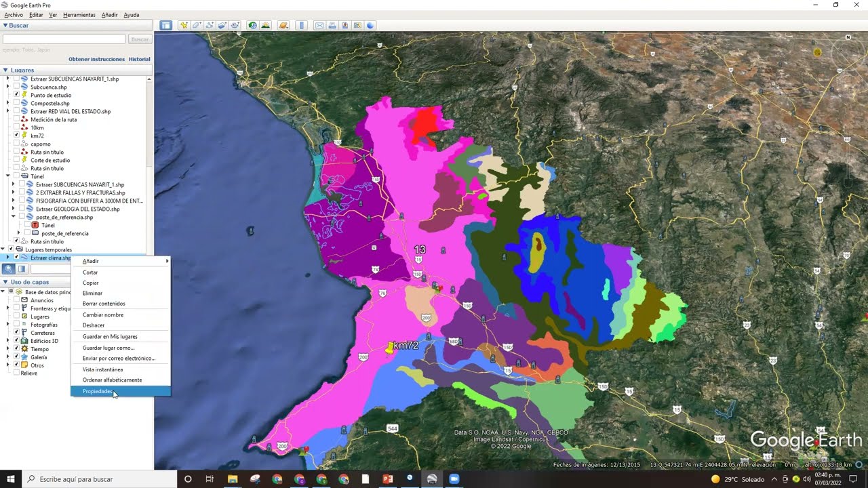Image resolution: width=868 pixels, height=488 pixels.
Task: Disable the Carreteras layer checkbox
Action: [16, 333]
